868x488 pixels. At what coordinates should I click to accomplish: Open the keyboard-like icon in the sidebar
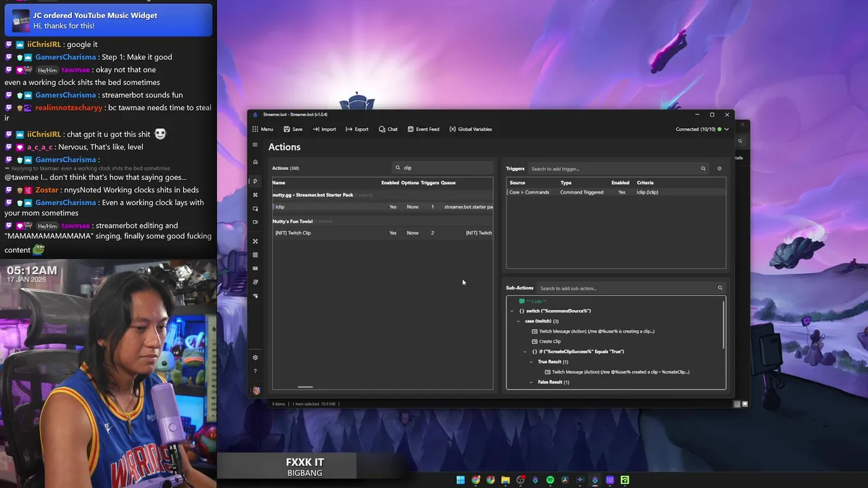point(255,268)
